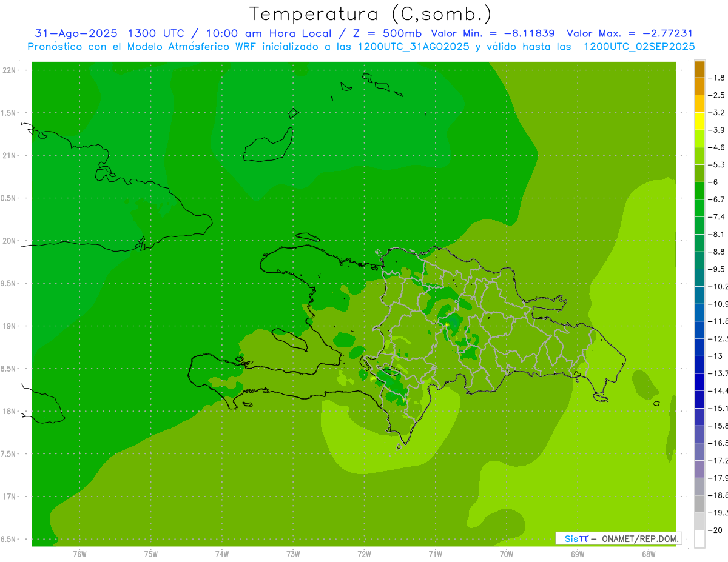Click the "72W" longitude label

point(365,554)
